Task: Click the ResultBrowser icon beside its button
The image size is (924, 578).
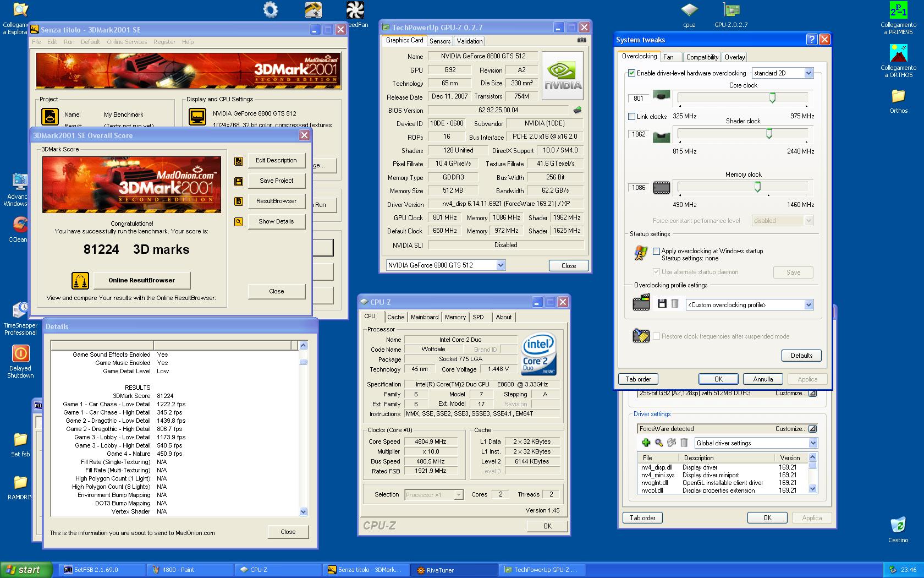Action: pyautogui.click(x=239, y=201)
